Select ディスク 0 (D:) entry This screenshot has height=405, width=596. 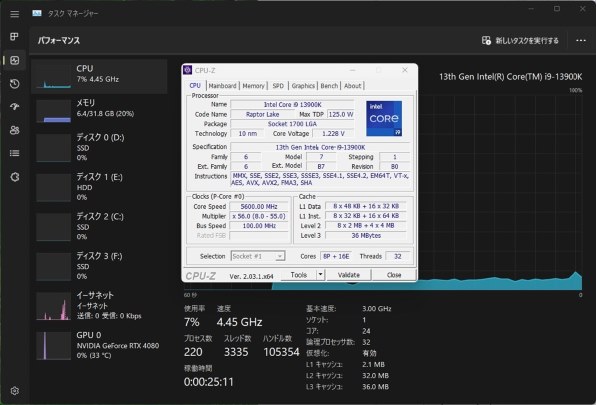pyautogui.click(x=99, y=147)
